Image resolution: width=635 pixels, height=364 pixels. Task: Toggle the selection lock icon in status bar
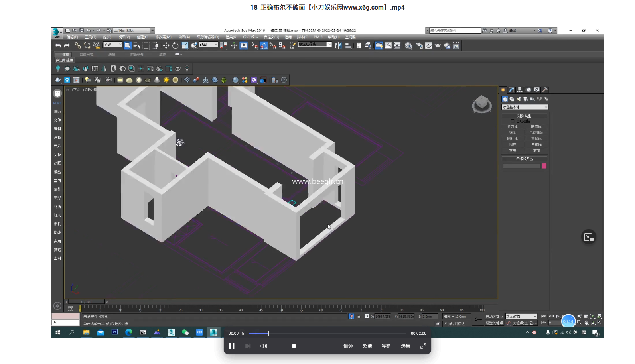pos(359,316)
